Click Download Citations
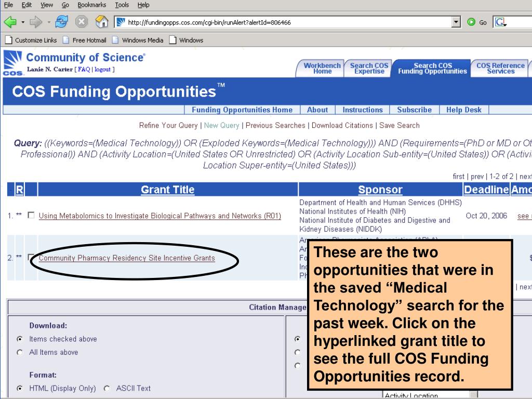Image resolution: width=532 pixels, height=399 pixels. pyautogui.click(x=342, y=126)
